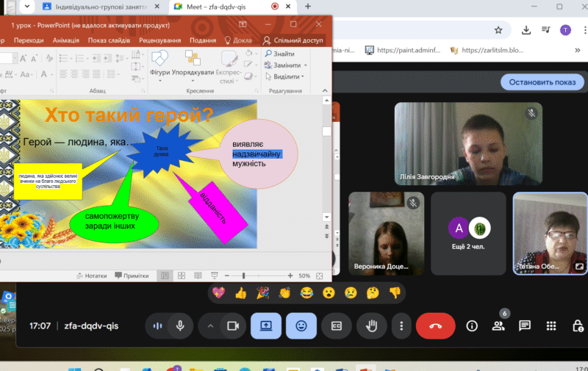Turn the camera on or off
The height and width of the screenshot is (371, 588).
(x=233, y=325)
